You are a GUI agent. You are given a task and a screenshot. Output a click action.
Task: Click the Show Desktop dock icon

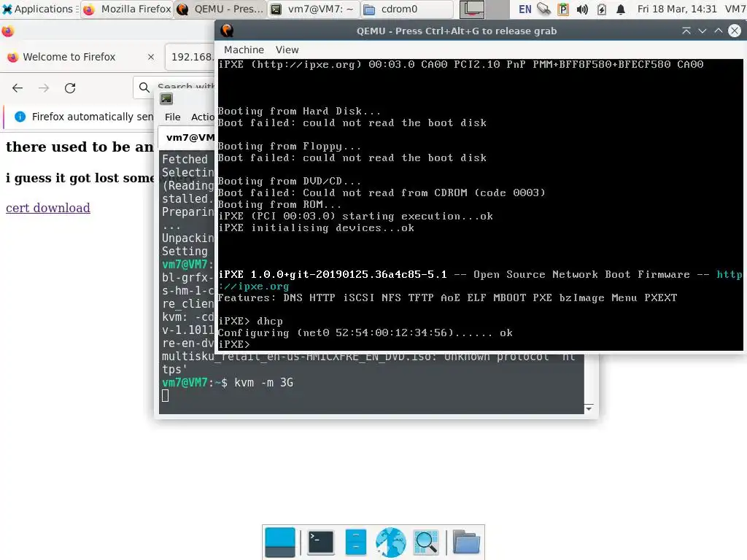(280, 542)
